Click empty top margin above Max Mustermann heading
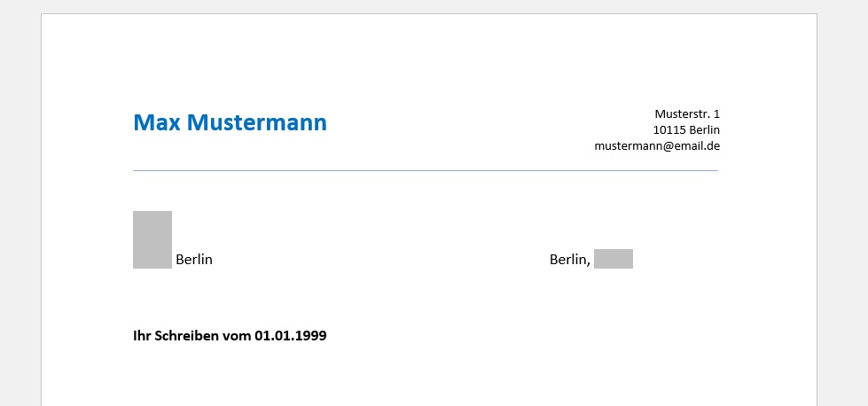Screen dimensions: 868x406 tap(426, 61)
